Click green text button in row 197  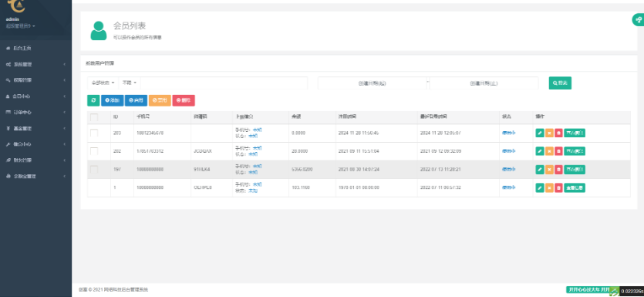(x=575, y=169)
